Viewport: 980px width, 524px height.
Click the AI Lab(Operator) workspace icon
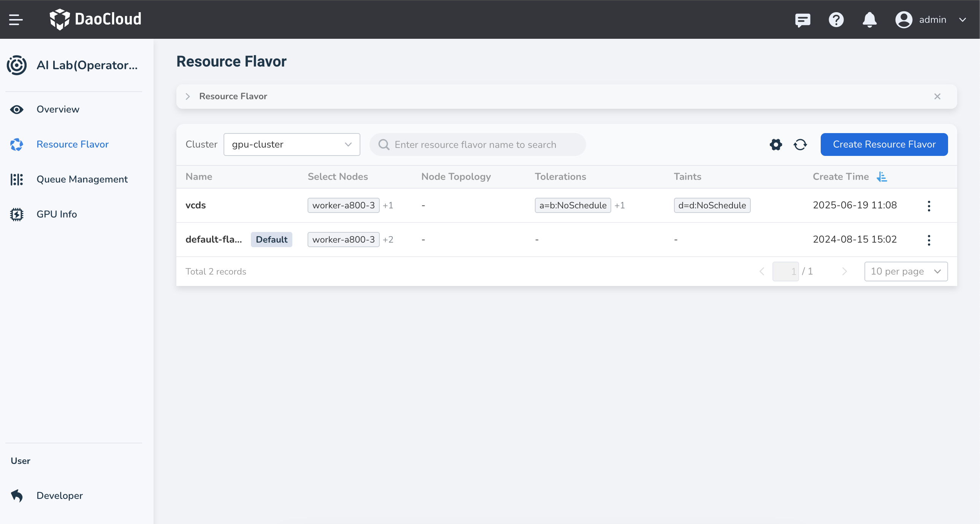tap(17, 65)
